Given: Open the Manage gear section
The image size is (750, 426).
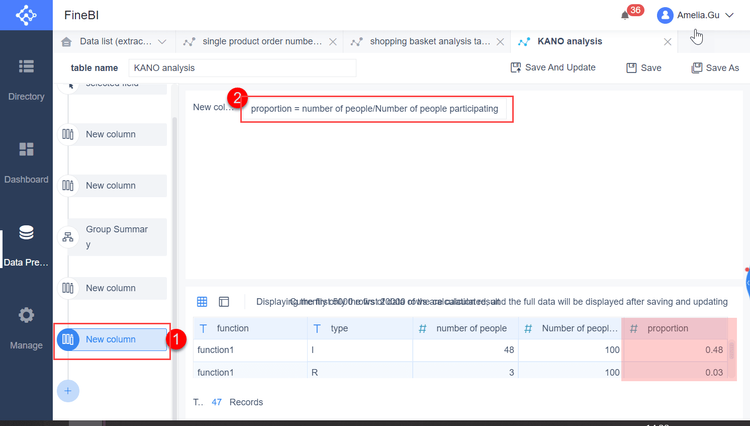Looking at the screenshot, I should tap(26, 327).
